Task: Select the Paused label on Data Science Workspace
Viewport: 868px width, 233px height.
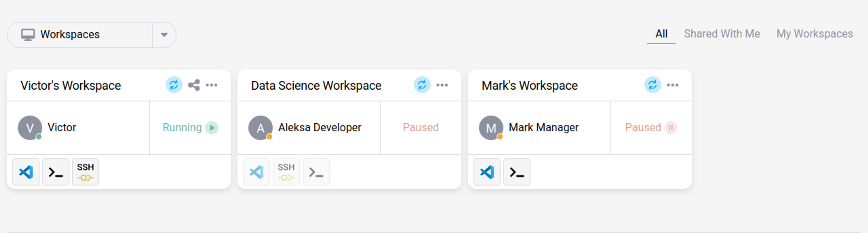Action: tap(420, 128)
